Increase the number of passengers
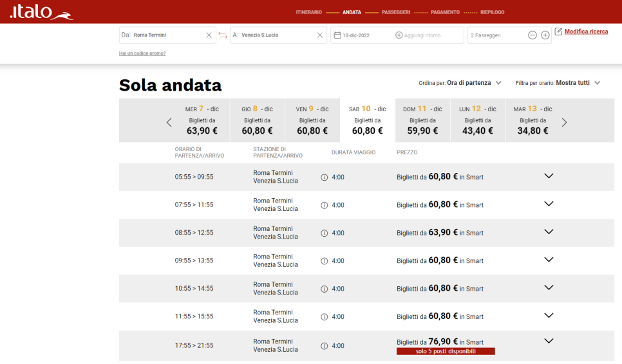This screenshot has width=622, height=364. [545, 35]
